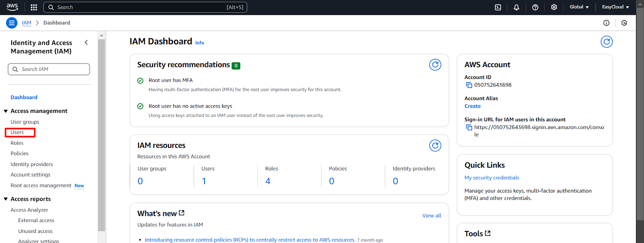Viewport: 644px width, 243px height.
Task: Collapse the Access management section
Action: point(6,111)
